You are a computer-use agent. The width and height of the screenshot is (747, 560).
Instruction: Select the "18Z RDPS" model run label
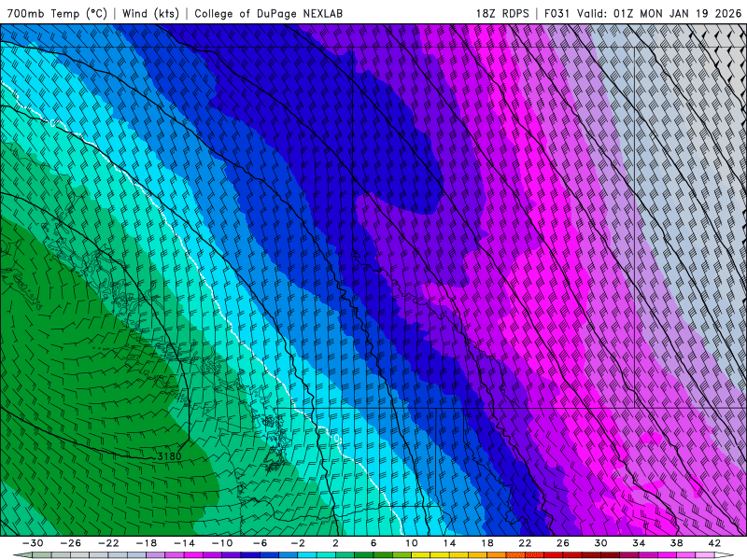point(502,13)
